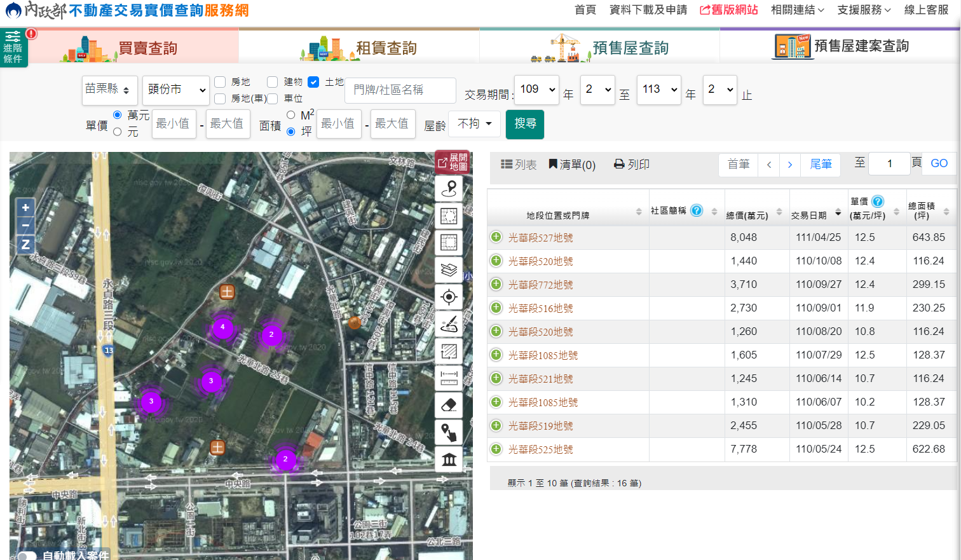Select the rectangular area selection tool
The image size is (961, 560).
click(x=449, y=243)
